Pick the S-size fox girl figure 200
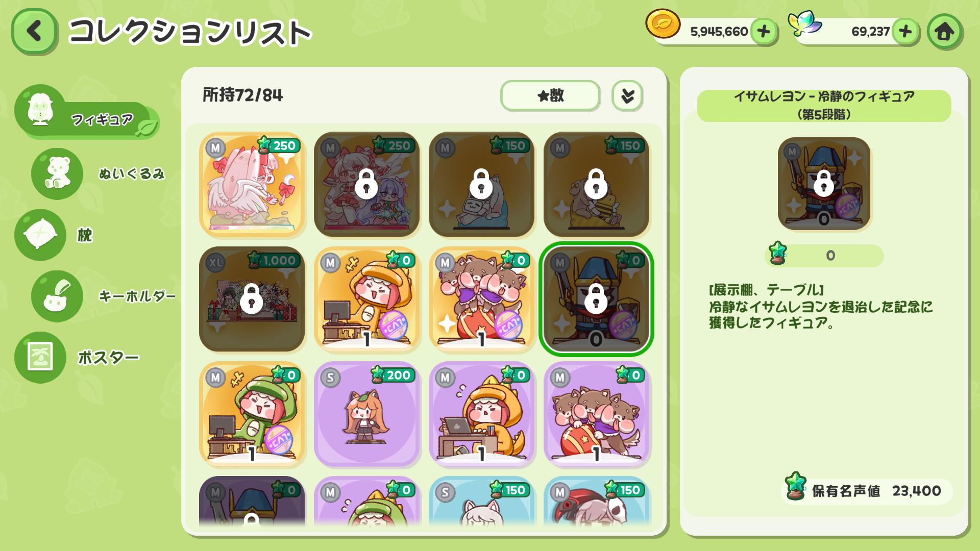Image resolution: width=980 pixels, height=551 pixels. point(366,414)
